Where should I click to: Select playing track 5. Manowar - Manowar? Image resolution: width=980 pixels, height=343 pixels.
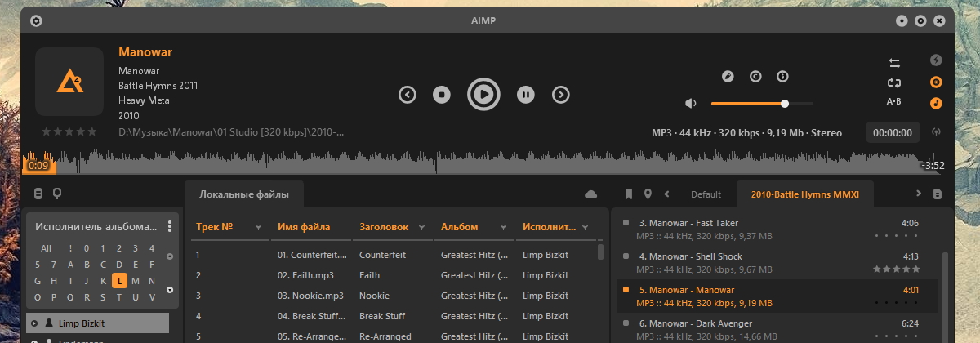[776, 296]
